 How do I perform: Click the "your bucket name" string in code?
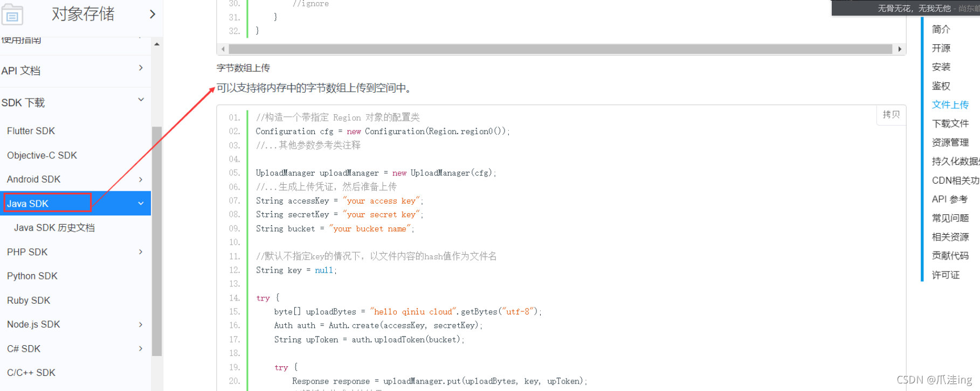coord(370,228)
